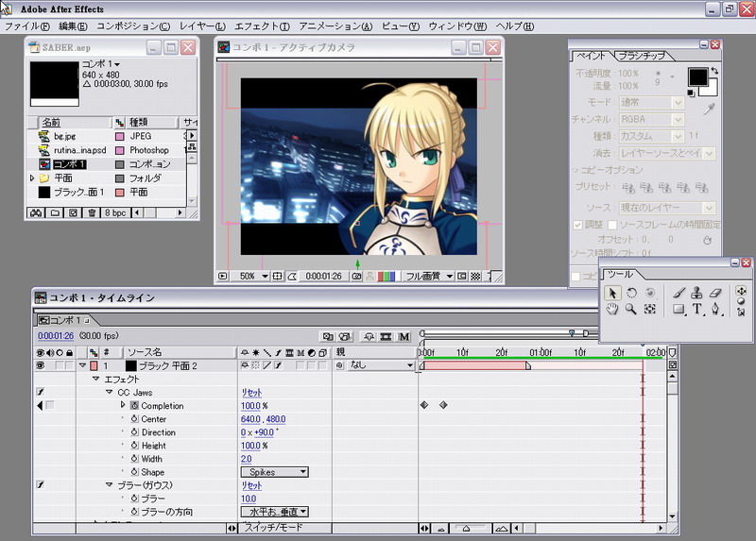Check the 調整 checkbox in Paint panel
The image size is (756, 541).
(x=577, y=225)
